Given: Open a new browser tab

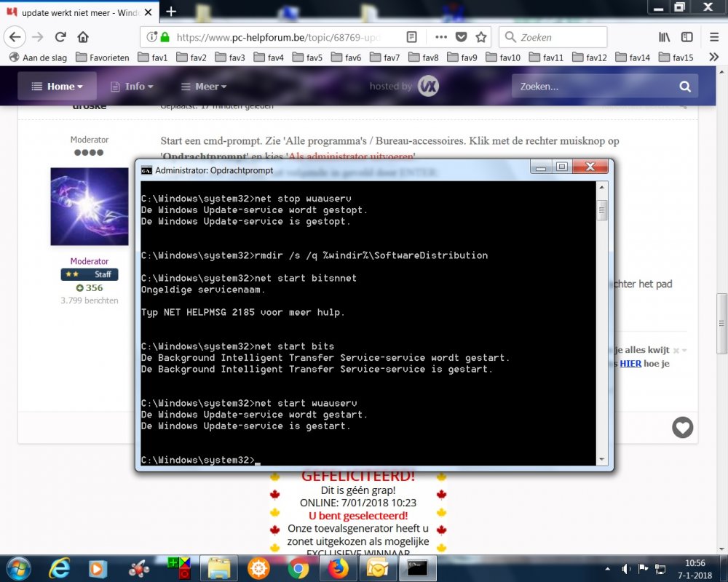Looking at the screenshot, I should (x=171, y=11).
